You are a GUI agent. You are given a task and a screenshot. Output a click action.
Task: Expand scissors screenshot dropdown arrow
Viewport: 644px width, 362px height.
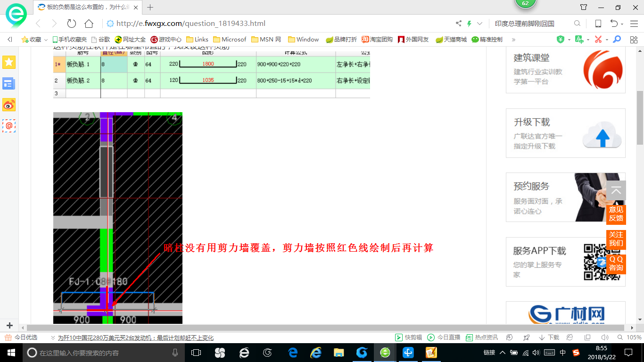click(x=607, y=40)
